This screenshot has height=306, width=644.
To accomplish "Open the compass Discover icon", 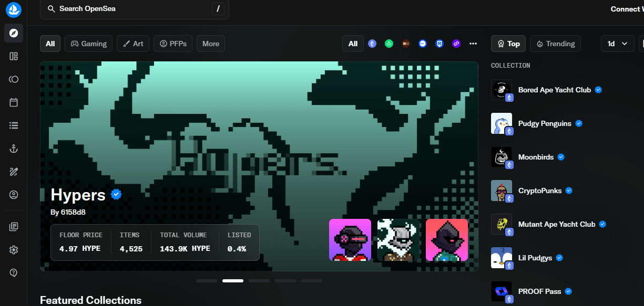I will (x=14, y=33).
